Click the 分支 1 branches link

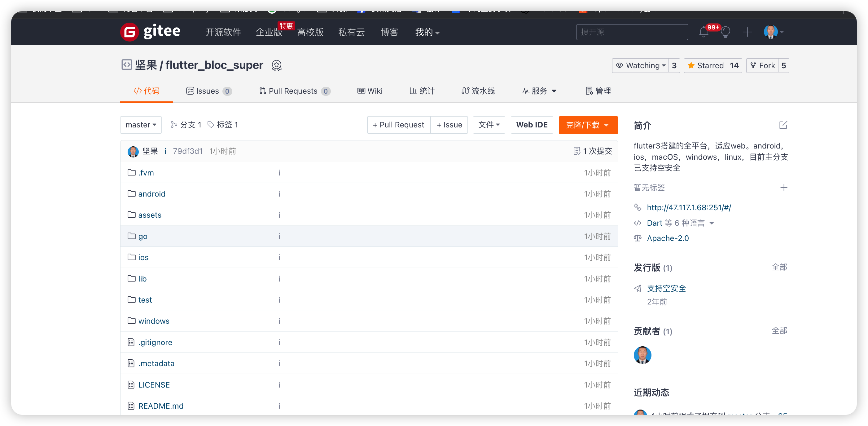point(186,125)
